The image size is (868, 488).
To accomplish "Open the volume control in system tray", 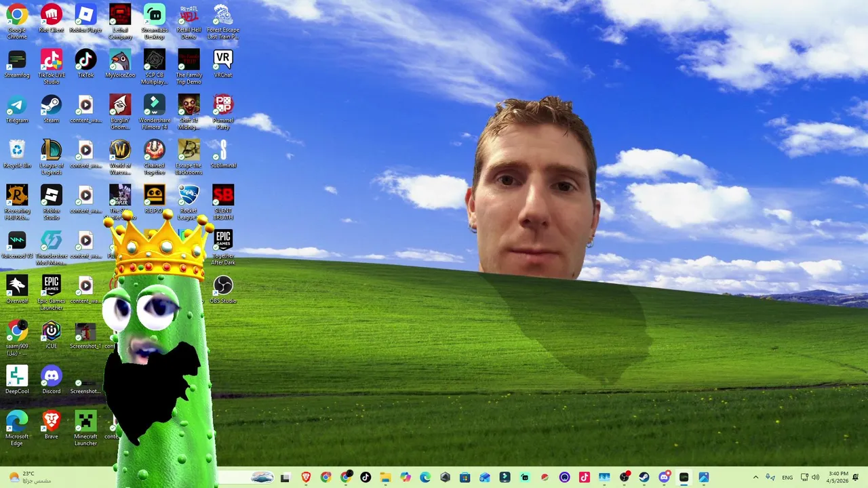I will (x=815, y=477).
